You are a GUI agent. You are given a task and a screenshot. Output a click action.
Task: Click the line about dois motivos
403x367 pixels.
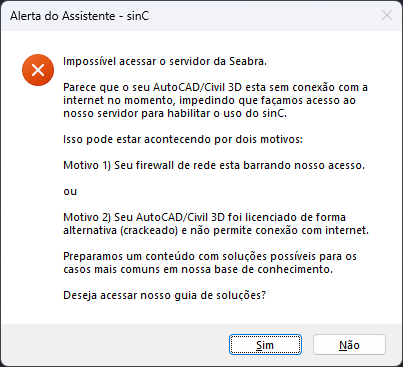[183, 139]
